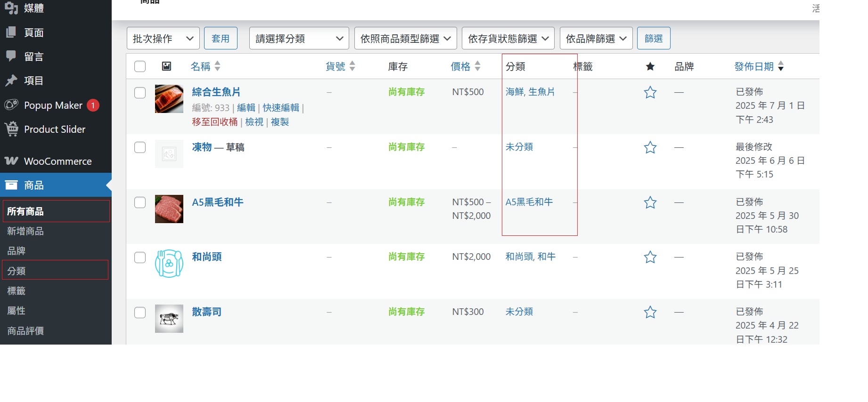This screenshot has width=868, height=402.
Task: Toggle featured star for A5黑毛和牛
Action: [x=650, y=202]
